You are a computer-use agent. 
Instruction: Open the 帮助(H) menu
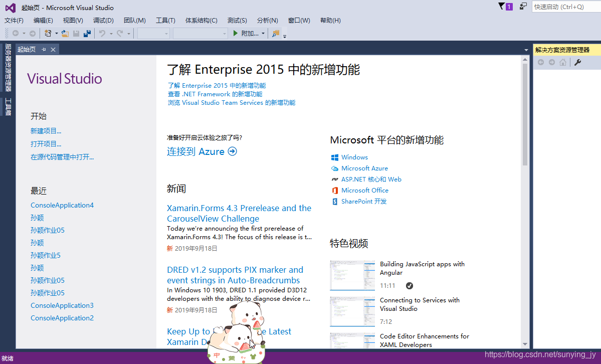tap(330, 21)
